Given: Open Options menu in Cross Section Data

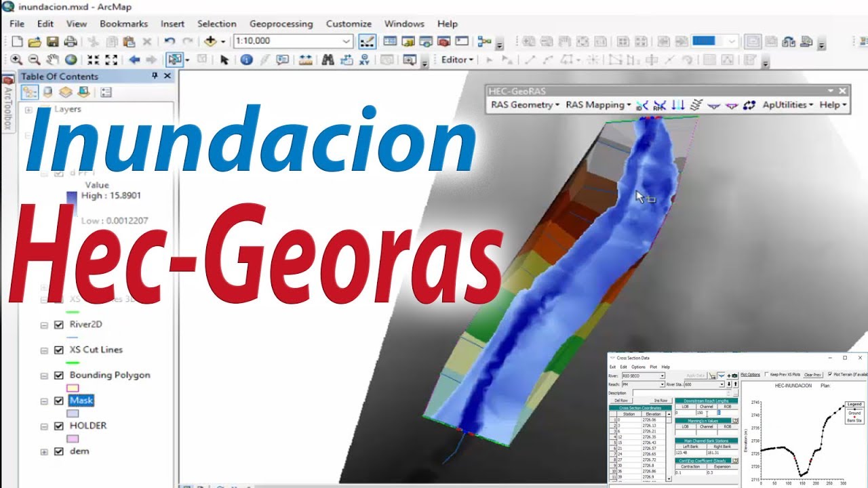Looking at the screenshot, I should [639, 367].
